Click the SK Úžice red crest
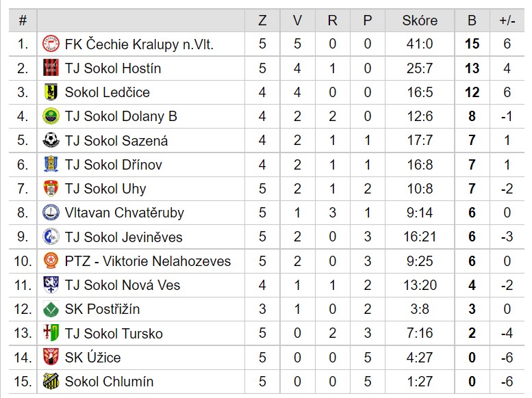The image size is (532, 398). point(51,357)
